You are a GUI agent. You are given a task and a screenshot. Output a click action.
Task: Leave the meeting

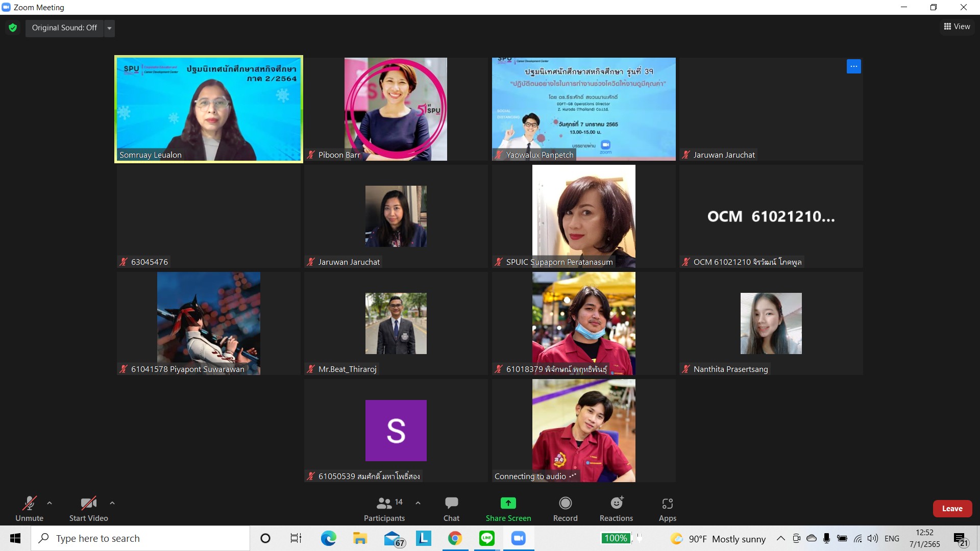coord(952,509)
